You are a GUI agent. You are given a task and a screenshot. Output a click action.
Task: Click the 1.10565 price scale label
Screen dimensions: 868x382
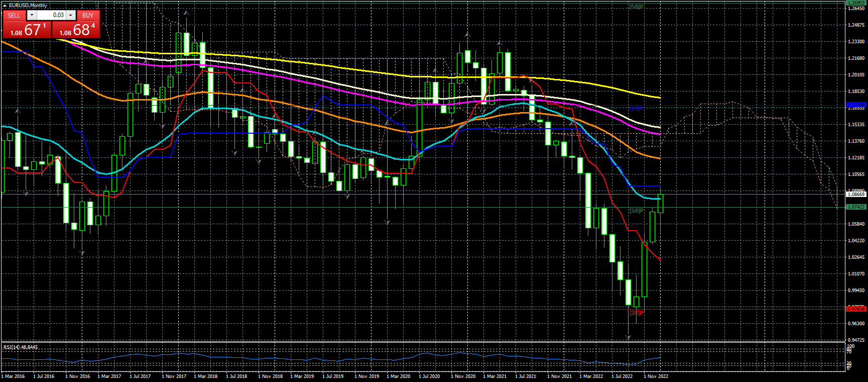point(856,174)
